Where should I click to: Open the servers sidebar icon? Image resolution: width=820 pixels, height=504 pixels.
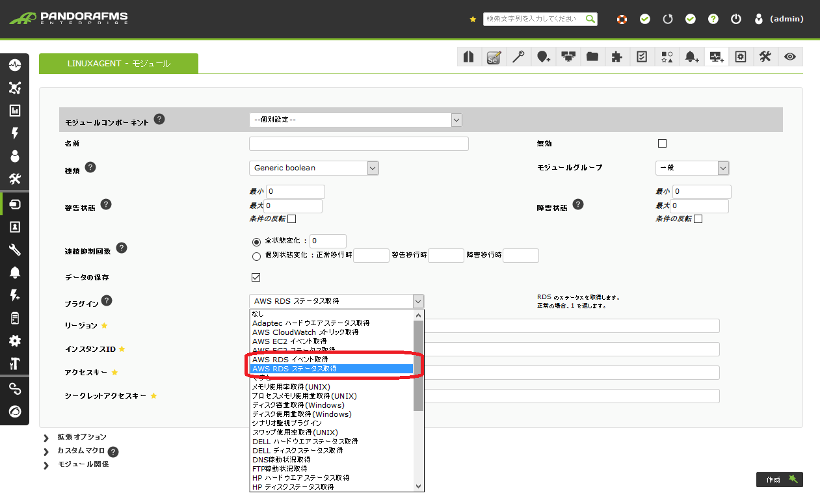(x=14, y=318)
